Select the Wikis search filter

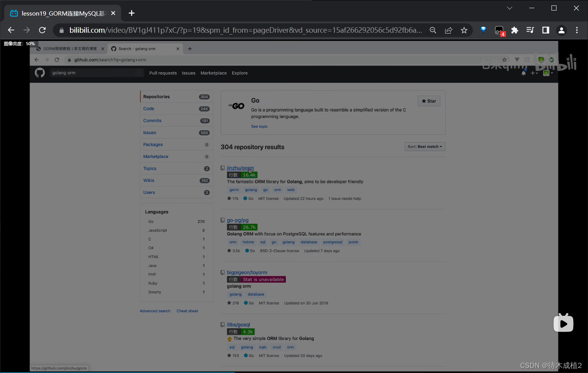point(177,181)
